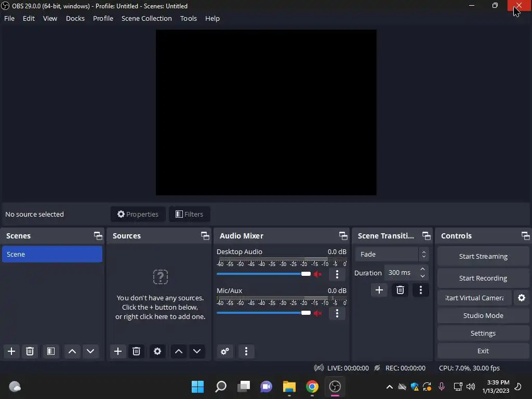Screen dimensions: 532x399
Task: Open File Explorer from taskbar
Action: [289, 387]
